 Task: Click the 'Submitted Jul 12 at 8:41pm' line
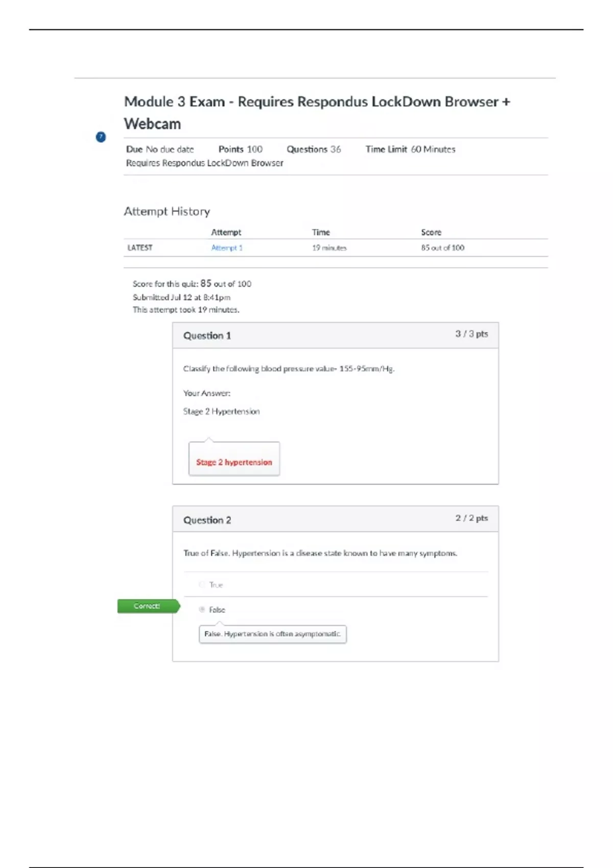pyautogui.click(x=181, y=297)
